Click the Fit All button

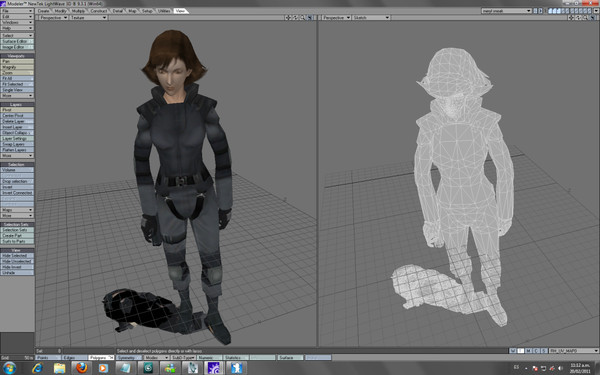click(17, 78)
